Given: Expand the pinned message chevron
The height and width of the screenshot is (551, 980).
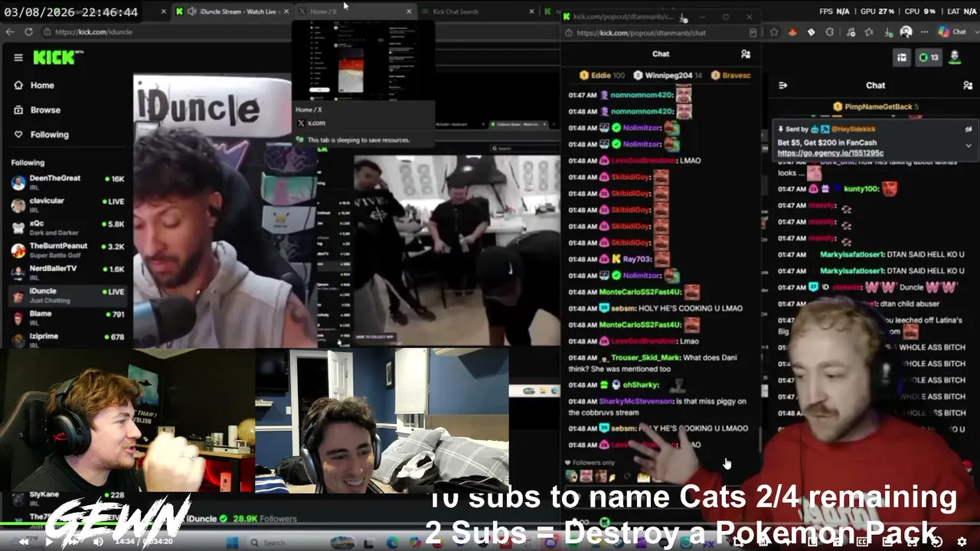Looking at the screenshot, I should 969,145.
